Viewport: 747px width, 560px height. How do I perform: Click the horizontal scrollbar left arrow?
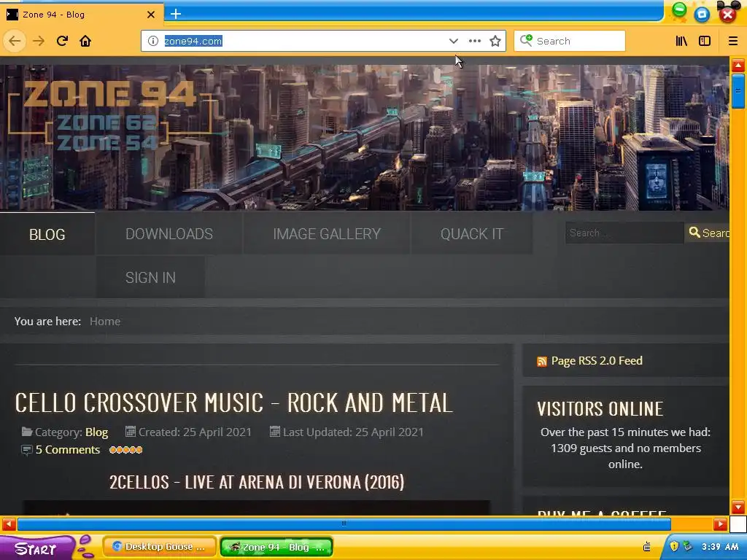[9, 524]
